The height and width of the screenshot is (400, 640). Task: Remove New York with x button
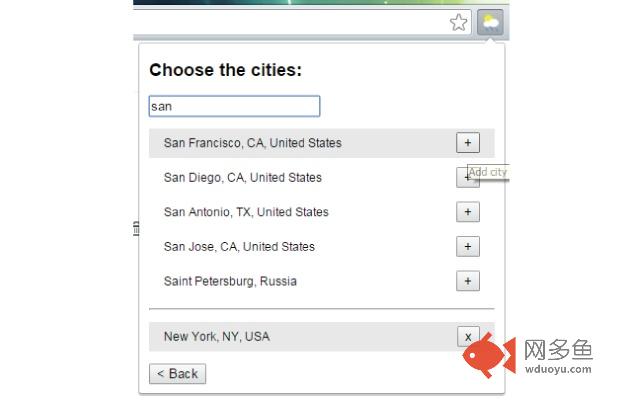(x=467, y=337)
